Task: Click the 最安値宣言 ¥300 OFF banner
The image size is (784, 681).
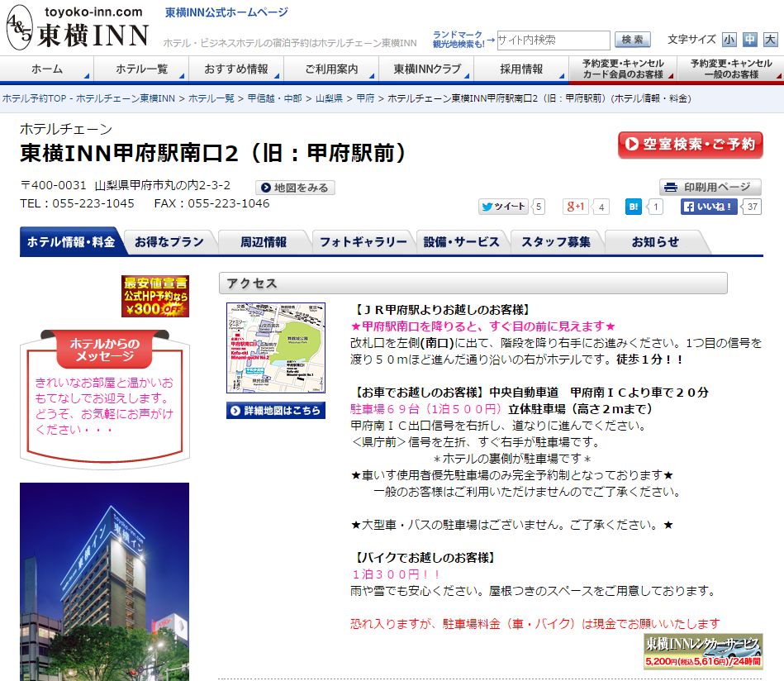Action: [x=155, y=296]
